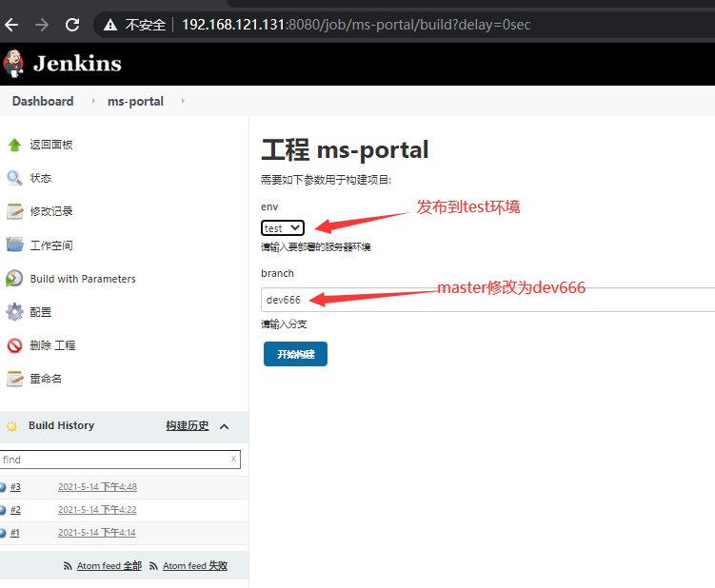Open ms-portal breadcrumb

[135, 101]
